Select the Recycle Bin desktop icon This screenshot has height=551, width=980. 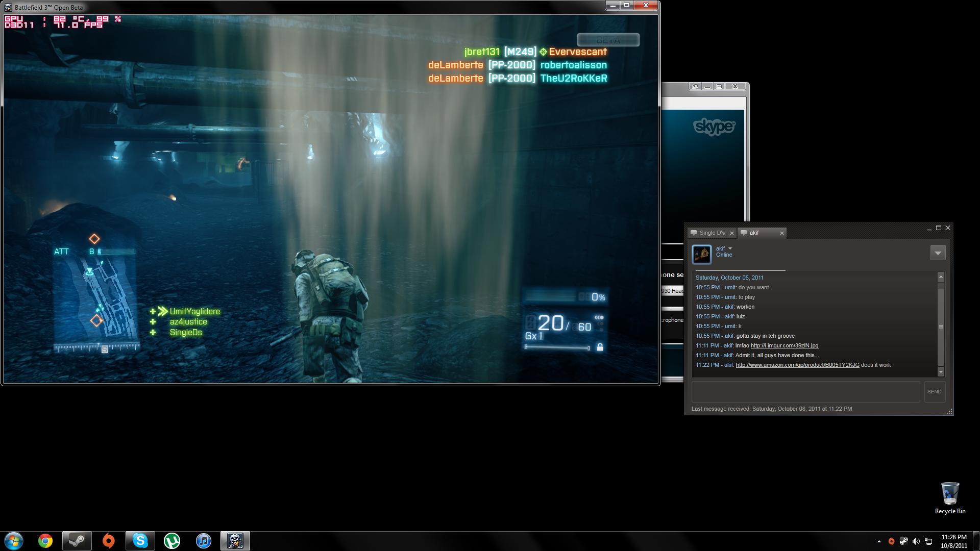[950, 498]
